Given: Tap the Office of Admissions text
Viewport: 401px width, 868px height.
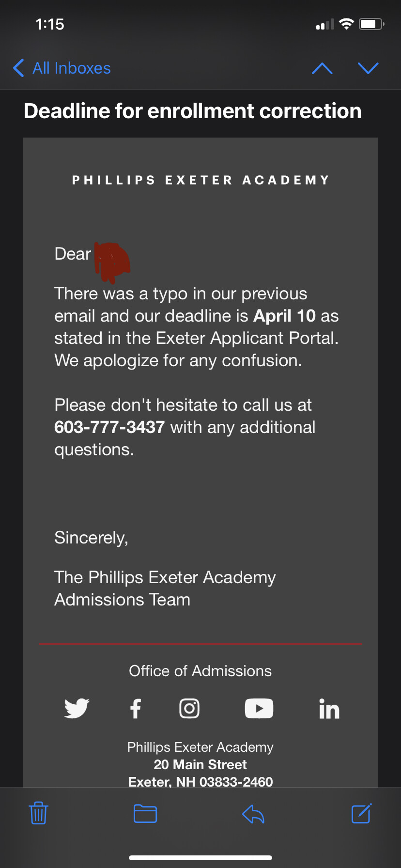Looking at the screenshot, I should pos(200,671).
